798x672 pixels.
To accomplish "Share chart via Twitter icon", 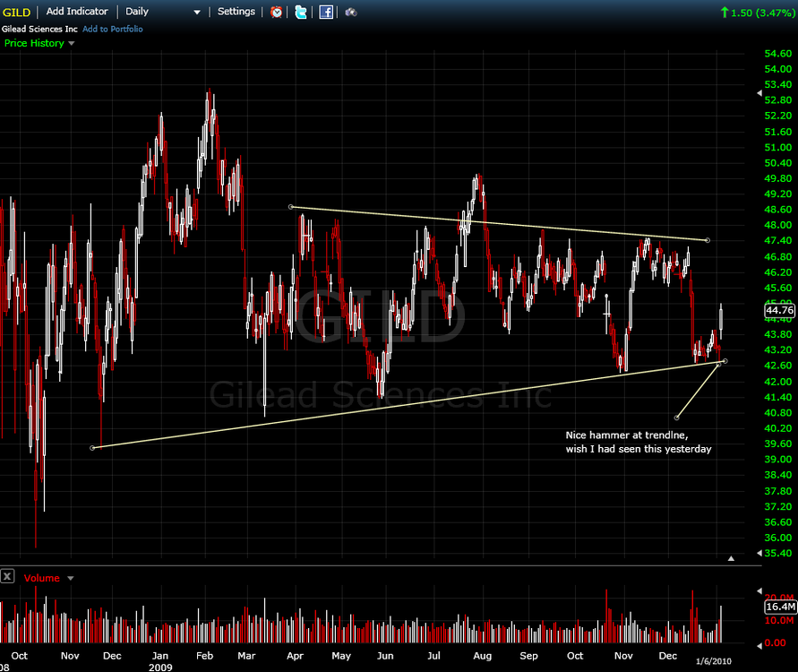I will pos(301,13).
